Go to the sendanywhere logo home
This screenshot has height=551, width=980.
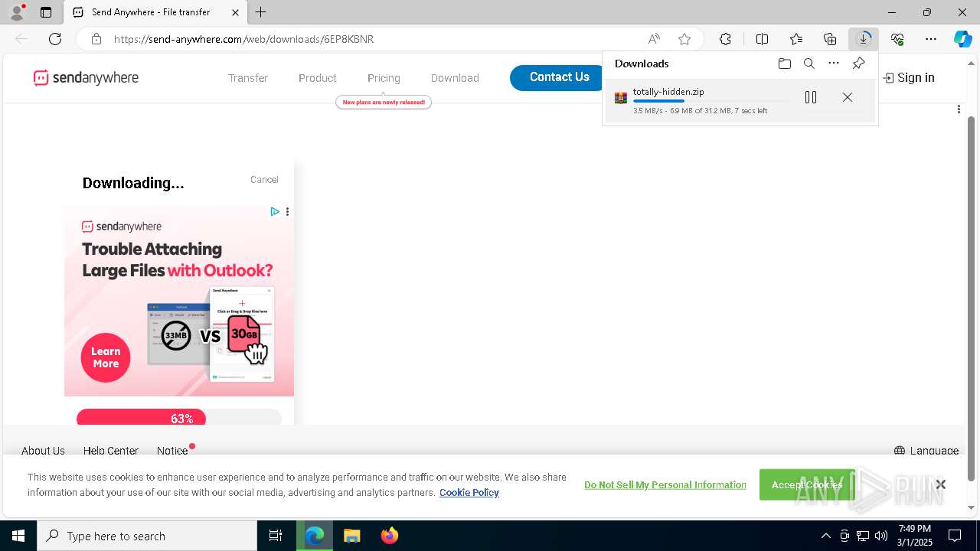[86, 77]
